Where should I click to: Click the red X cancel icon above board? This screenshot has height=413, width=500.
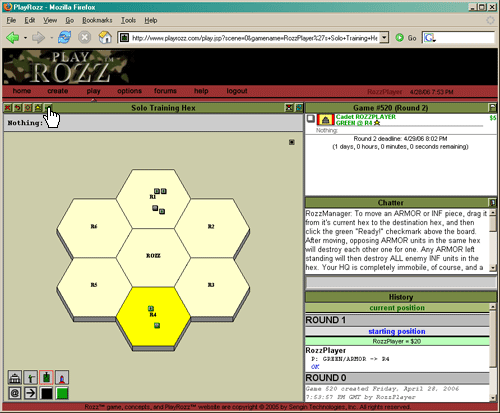8,108
